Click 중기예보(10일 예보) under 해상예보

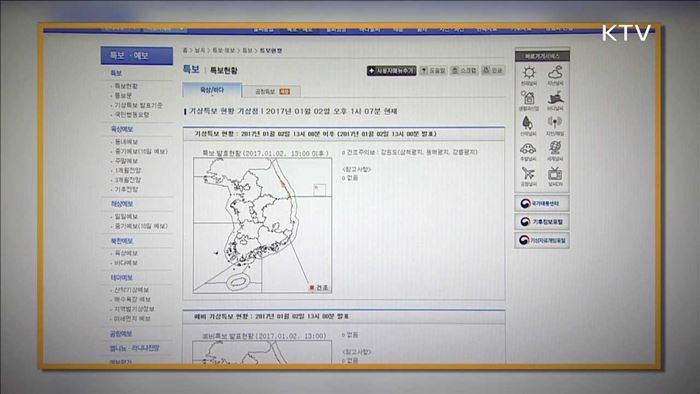click(x=141, y=226)
